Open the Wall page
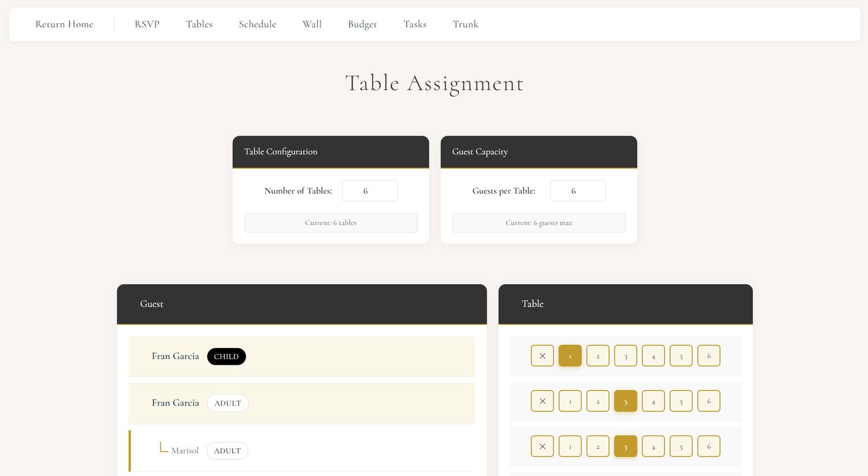 coord(312,24)
